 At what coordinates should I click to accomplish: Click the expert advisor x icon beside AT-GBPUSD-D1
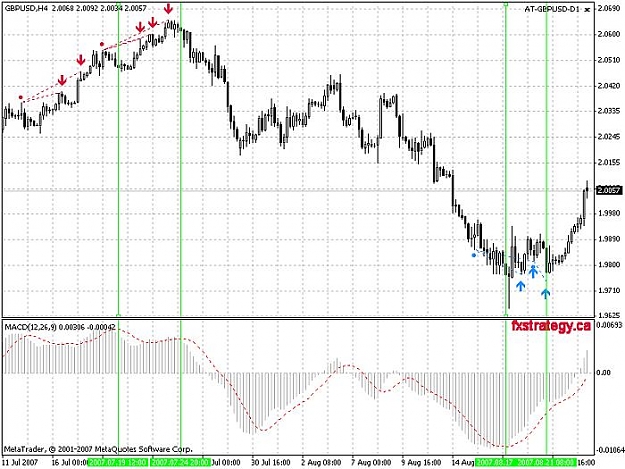[x=587, y=10]
